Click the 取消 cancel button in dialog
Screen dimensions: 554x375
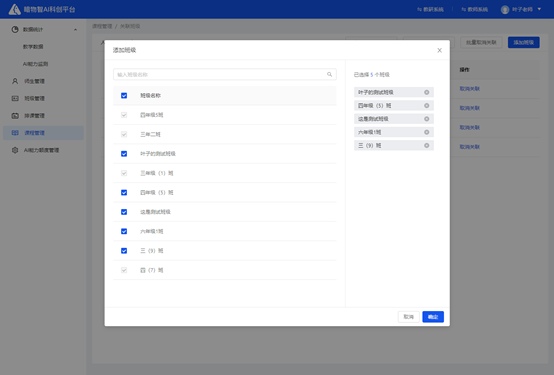tap(409, 317)
